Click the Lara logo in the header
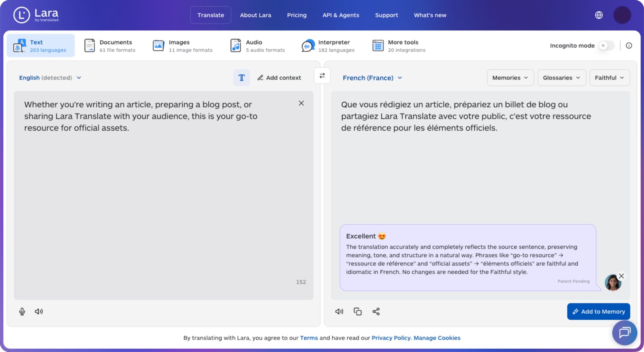 (36, 15)
